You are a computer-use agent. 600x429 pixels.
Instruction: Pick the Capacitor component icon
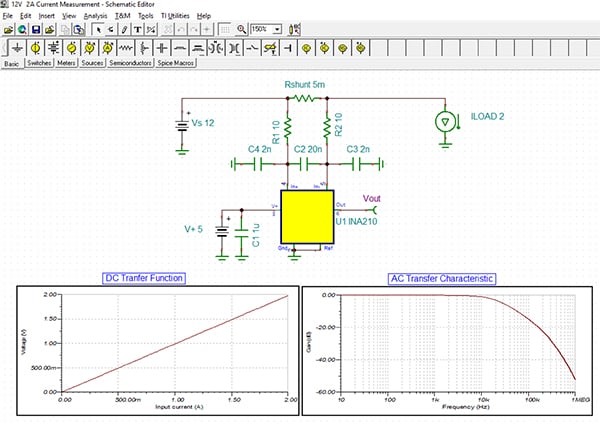pos(162,48)
